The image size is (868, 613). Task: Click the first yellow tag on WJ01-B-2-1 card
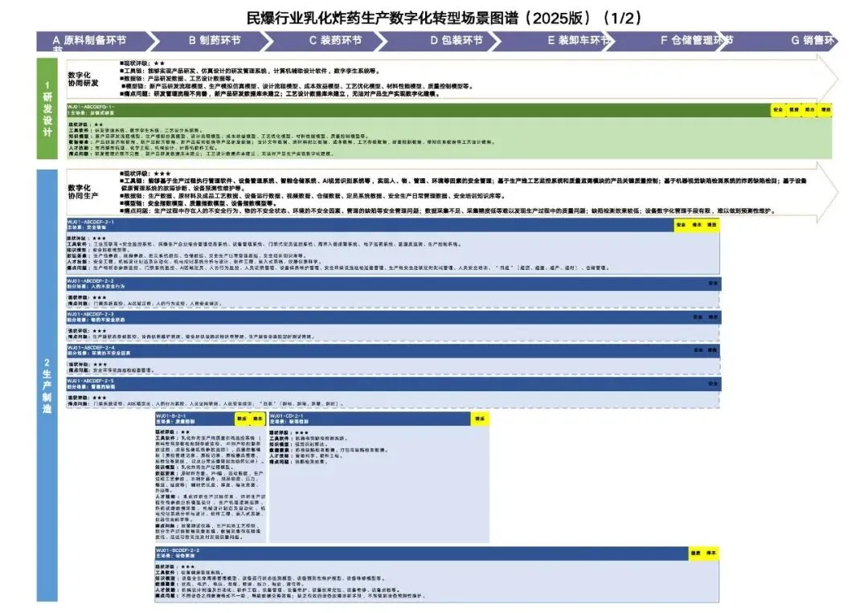point(242,419)
